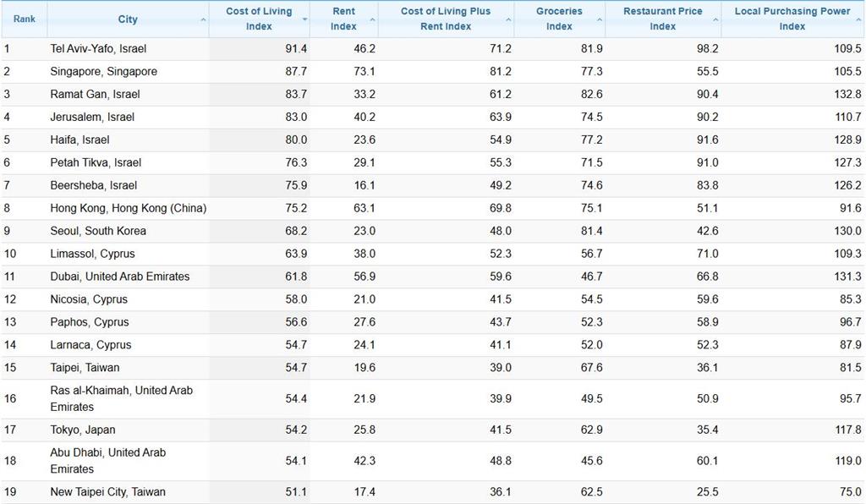Click the Cost of Living Index sort arrow
The width and height of the screenshot is (866, 504).
tap(304, 19)
